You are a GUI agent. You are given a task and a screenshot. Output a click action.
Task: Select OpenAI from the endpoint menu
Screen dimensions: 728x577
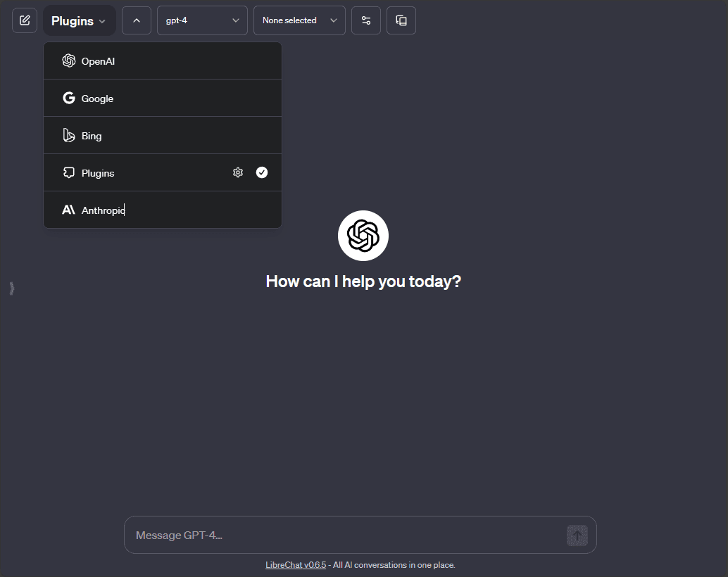click(x=98, y=61)
